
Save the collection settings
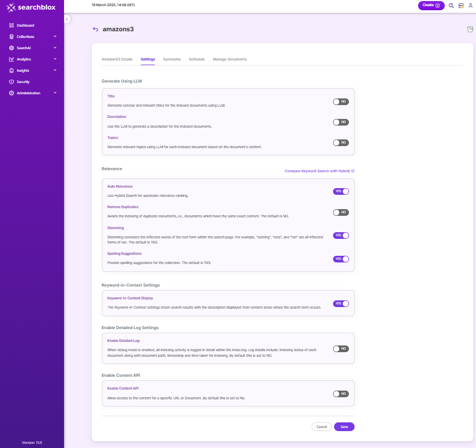[344, 427]
